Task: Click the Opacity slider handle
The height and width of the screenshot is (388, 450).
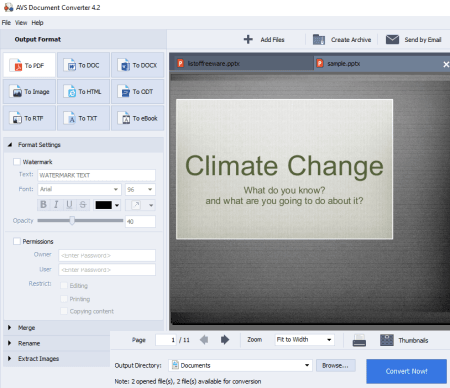Action: point(72,220)
